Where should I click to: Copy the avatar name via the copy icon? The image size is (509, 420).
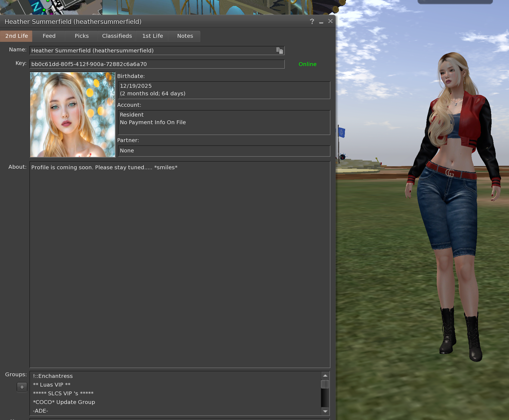coord(280,50)
